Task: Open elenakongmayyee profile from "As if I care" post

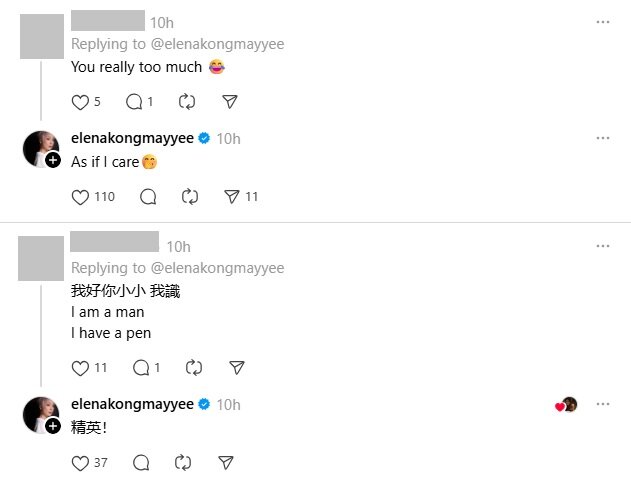Action: click(x=132, y=138)
